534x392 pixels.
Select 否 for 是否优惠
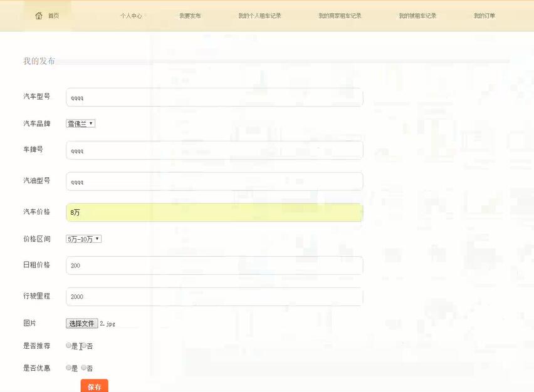pos(83,368)
